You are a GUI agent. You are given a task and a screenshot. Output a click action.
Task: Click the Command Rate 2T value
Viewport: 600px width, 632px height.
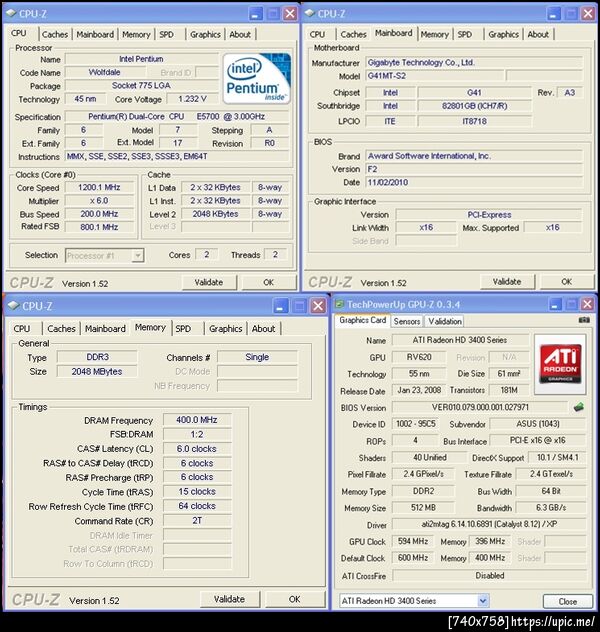pos(197,521)
